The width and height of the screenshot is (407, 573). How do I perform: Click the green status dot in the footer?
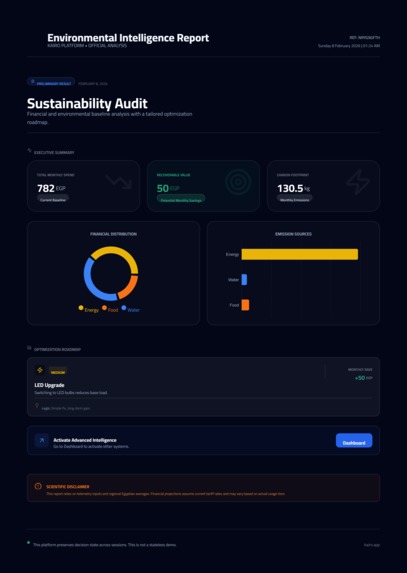click(28, 543)
